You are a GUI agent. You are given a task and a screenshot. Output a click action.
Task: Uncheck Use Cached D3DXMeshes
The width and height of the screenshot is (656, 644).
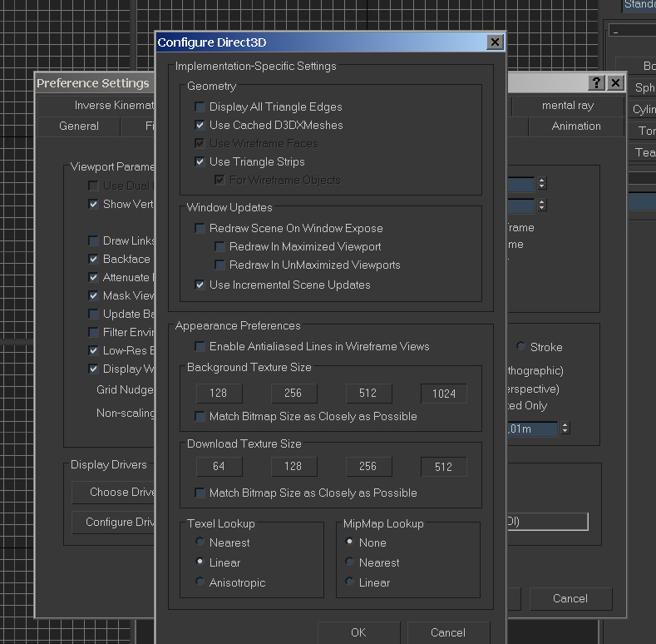coord(200,125)
